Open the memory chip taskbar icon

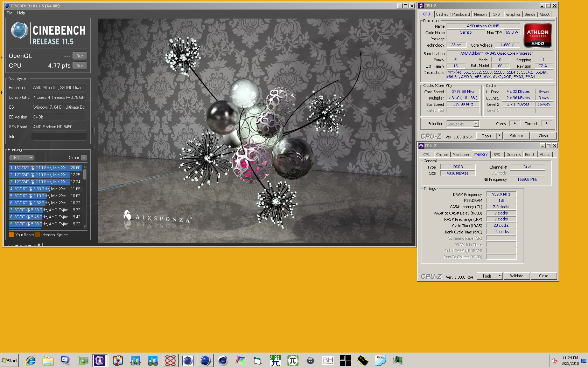(363, 360)
